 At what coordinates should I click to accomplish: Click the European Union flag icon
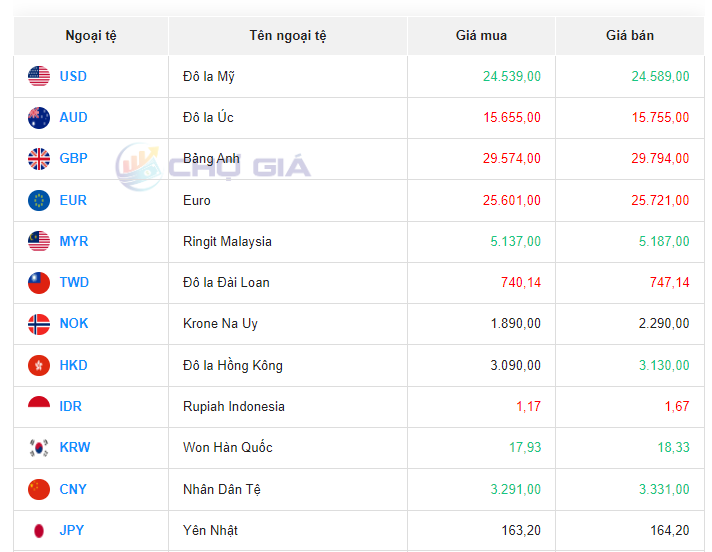point(39,200)
